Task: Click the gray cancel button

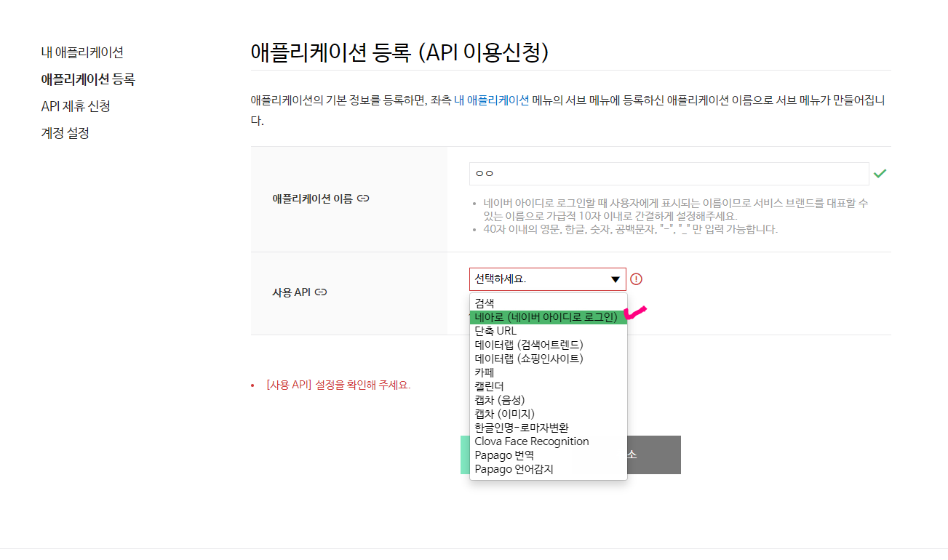Action: (x=653, y=455)
